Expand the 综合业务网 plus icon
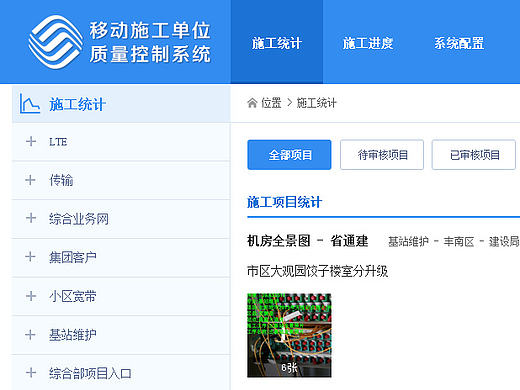Image resolution: width=520 pixels, height=390 pixels. click(x=31, y=218)
